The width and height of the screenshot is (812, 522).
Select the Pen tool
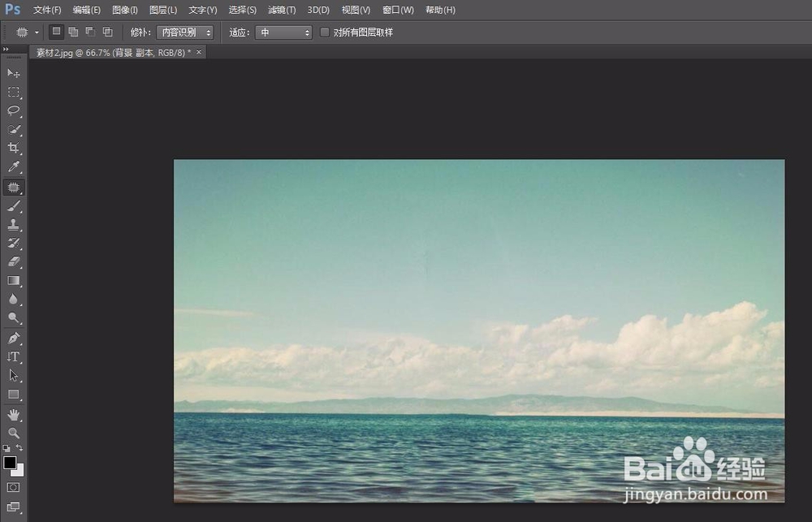(14, 339)
